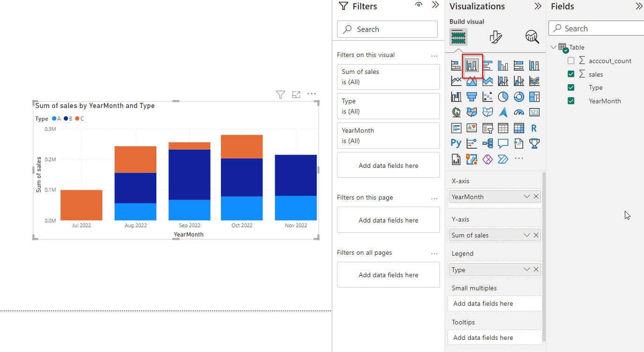Switch to the Build visual tab

458,36
